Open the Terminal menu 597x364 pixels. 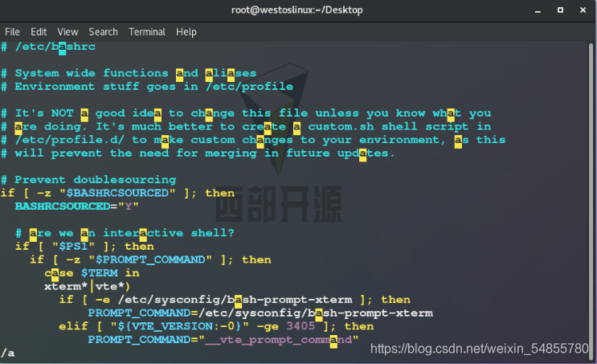pos(147,32)
